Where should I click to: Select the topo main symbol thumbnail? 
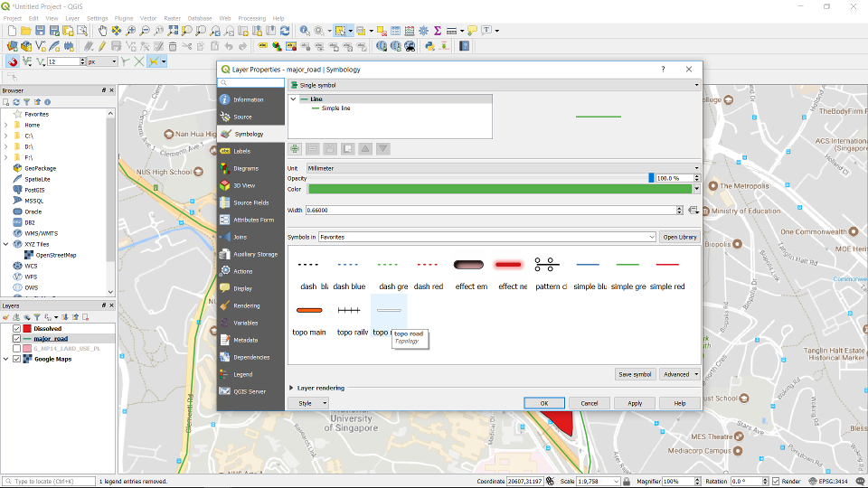[309, 311]
